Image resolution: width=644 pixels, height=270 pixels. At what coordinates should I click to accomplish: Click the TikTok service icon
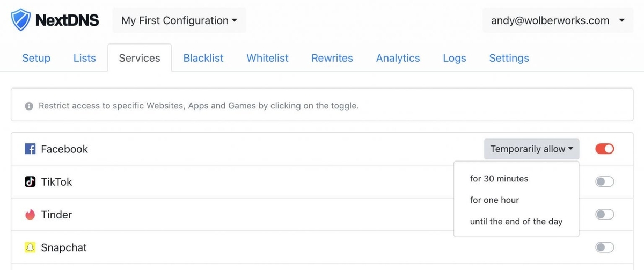click(30, 182)
